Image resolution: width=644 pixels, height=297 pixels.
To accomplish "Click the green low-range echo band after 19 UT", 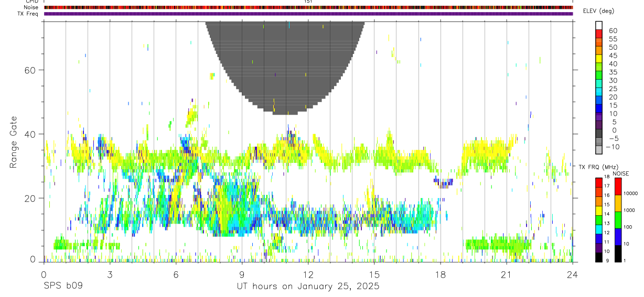I will (x=498, y=244).
